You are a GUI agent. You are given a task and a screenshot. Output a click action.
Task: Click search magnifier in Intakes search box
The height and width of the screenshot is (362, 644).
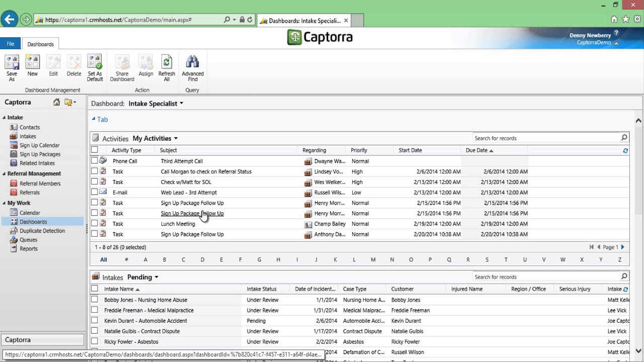pos(624,277)
